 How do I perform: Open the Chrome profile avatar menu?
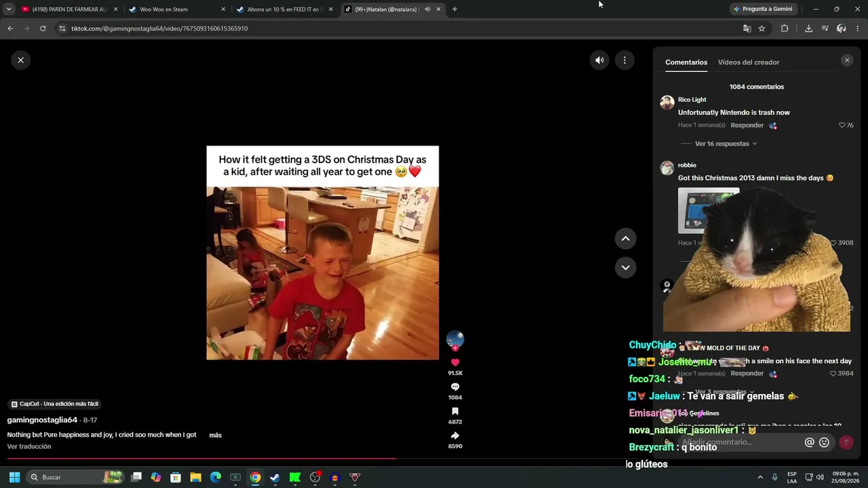pyautogui.click(x=842, y=28)
